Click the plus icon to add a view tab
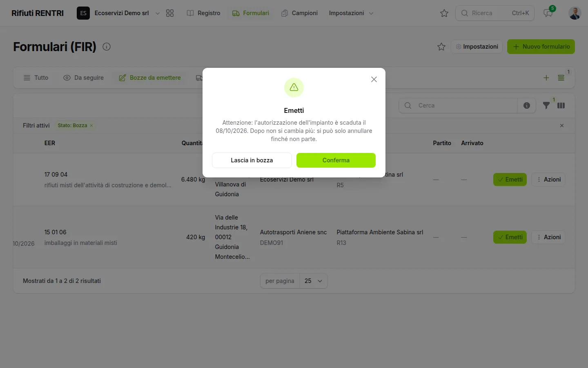The image size is (588, 368). point(546,78)
